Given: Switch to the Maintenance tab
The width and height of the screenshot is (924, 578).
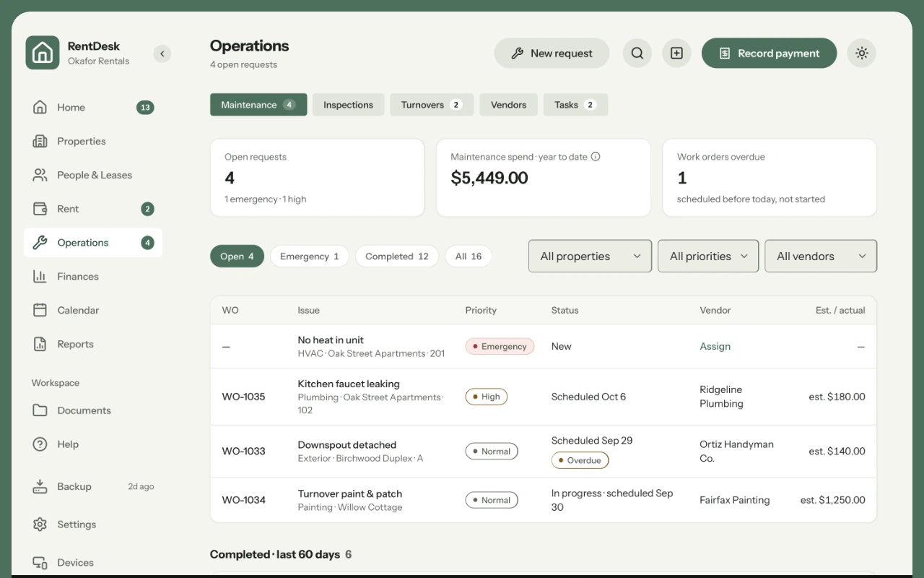Looking at the screenshot, I should click(x=258, y=105).
